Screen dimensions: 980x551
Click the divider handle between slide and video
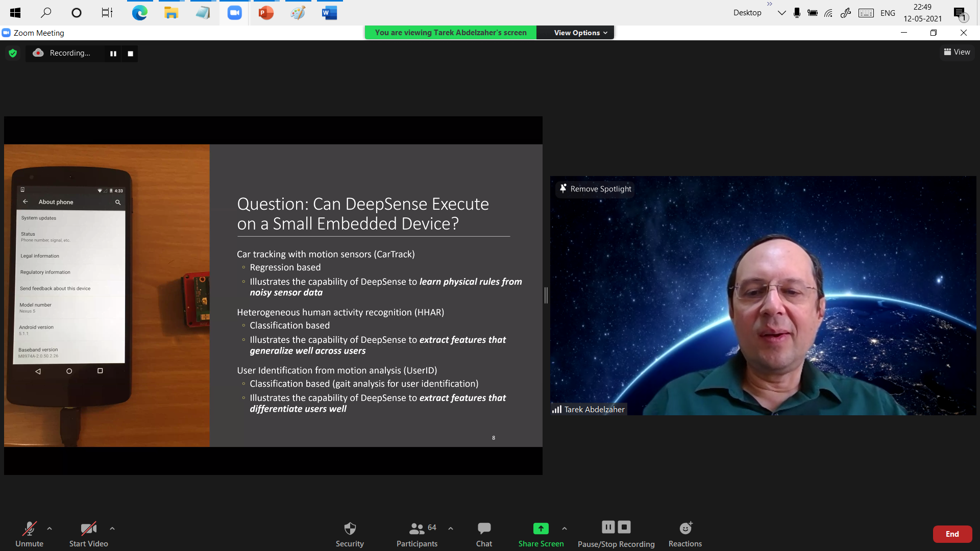[x=546, y=295]
